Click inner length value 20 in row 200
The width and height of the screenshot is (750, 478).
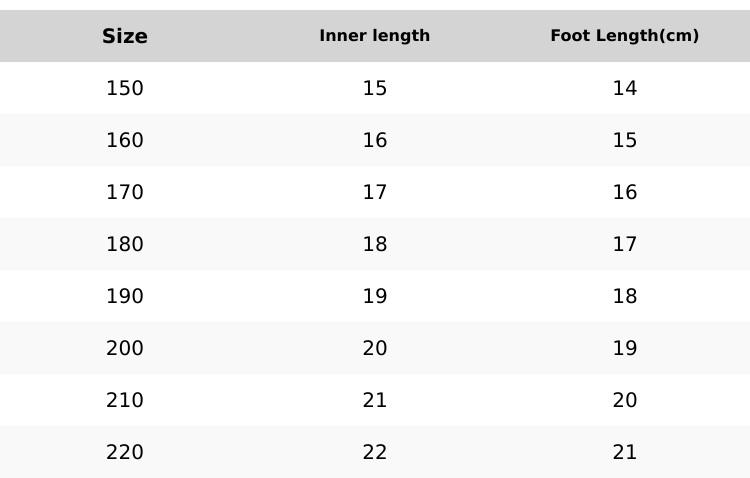tap(375, 348)
